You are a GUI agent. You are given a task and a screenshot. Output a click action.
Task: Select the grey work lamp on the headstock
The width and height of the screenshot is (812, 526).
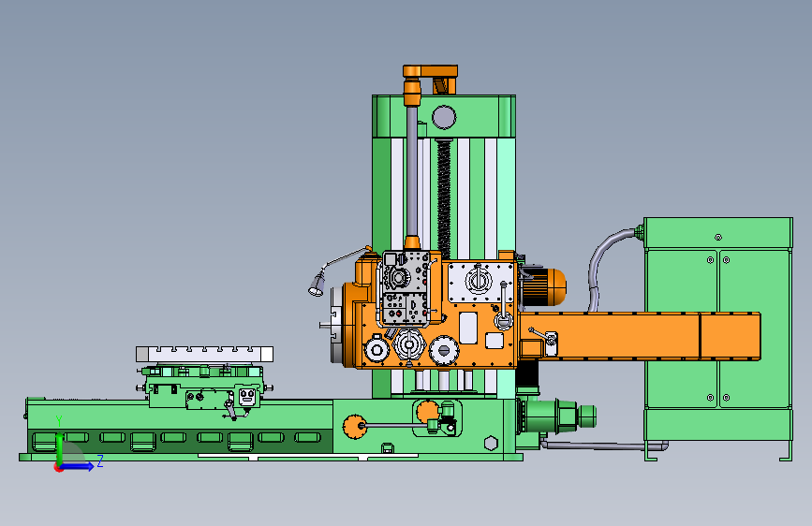coord(317,285)
